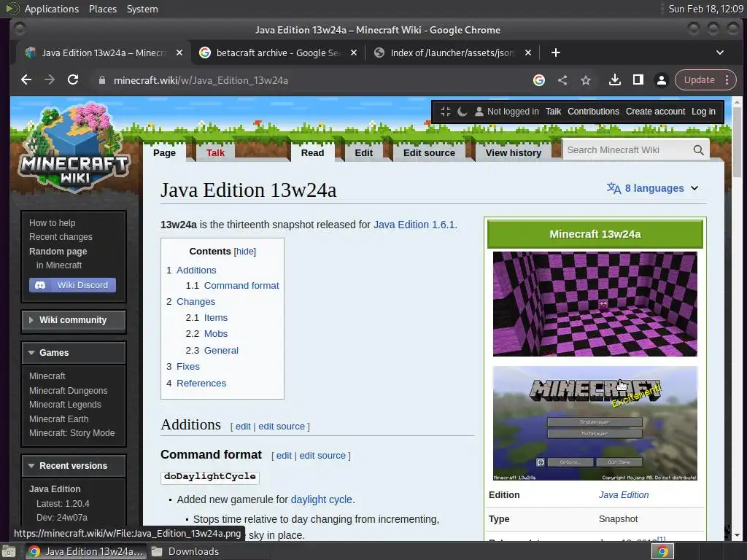
Task: Jump to References in contents
Action: [201, 384]
